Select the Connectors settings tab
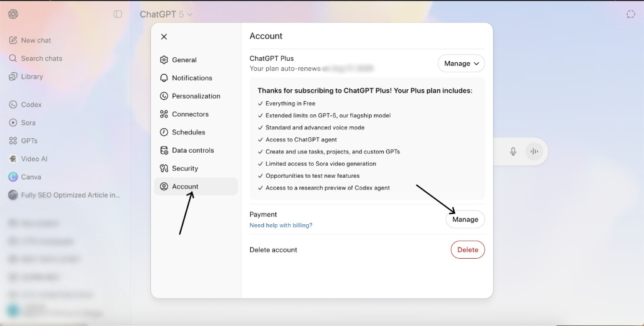The width and height of the screenshot is (644, 326). pyautogui.click(x=196, y=114)
